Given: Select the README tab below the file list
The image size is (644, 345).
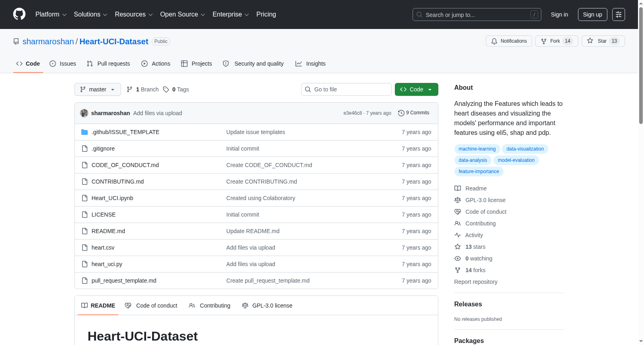Looking at the screenshot, I should pos(98,306).
